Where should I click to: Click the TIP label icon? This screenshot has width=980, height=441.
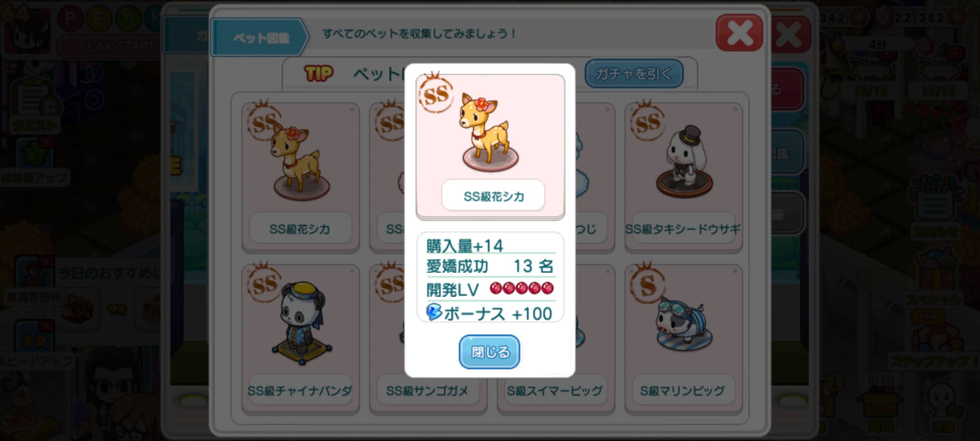(318, 73)
